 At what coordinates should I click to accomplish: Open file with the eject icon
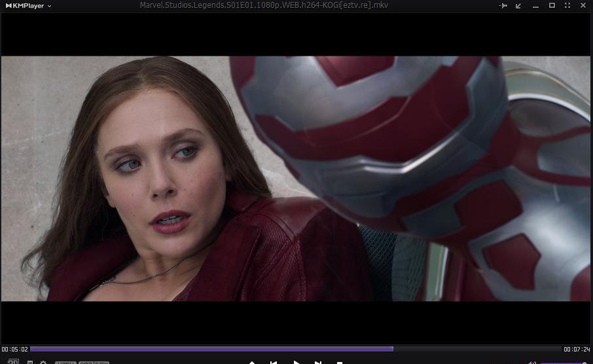[252, 363]
